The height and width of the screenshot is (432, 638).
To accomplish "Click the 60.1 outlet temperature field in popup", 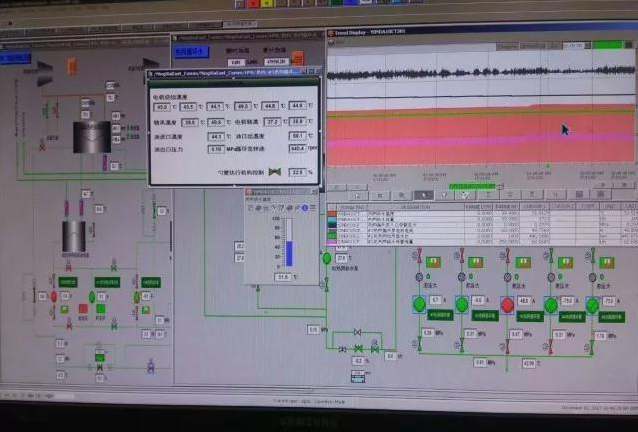I will tap(297, 136).
